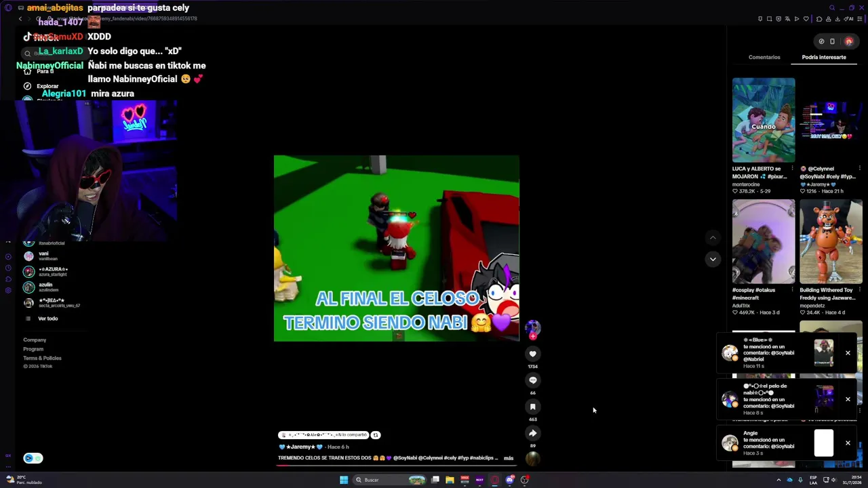Click the browser back arrow
The width and height of the screenshot is (868, 488).
[20, 19]
